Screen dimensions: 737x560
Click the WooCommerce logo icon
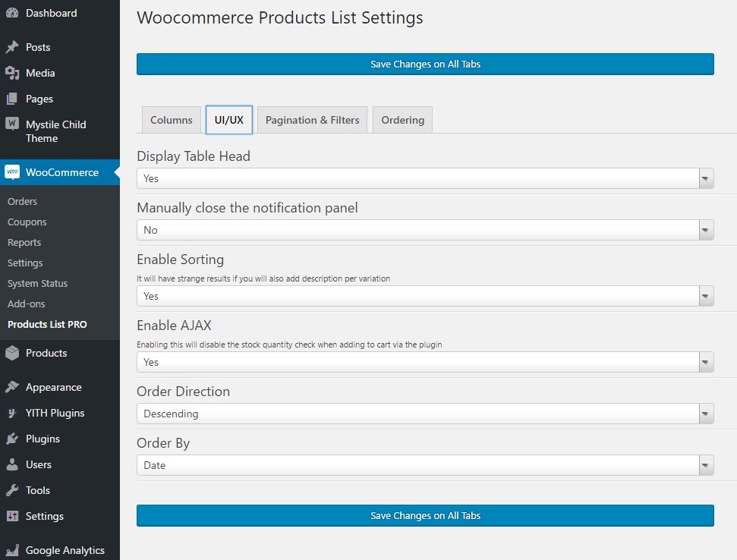coord(12,172)
